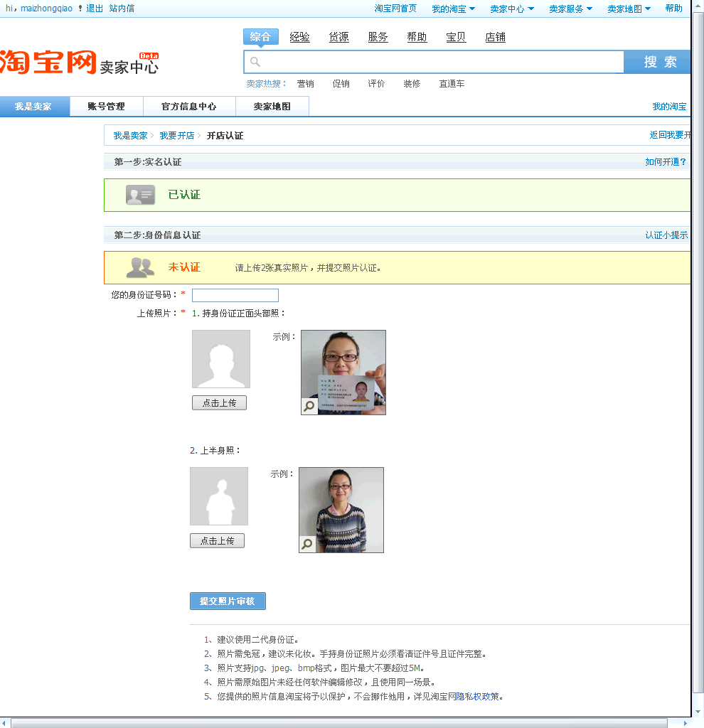Expand the 卖家地图 dropdown in top bar
This screenshot has height=728, width=704.
click(629, 9)
